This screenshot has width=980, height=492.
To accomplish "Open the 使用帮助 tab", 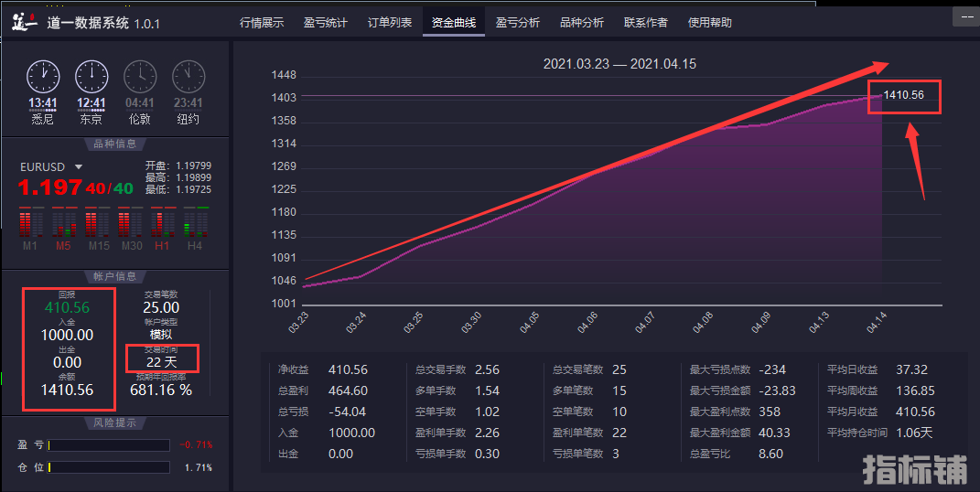I will tap(709, 23).
